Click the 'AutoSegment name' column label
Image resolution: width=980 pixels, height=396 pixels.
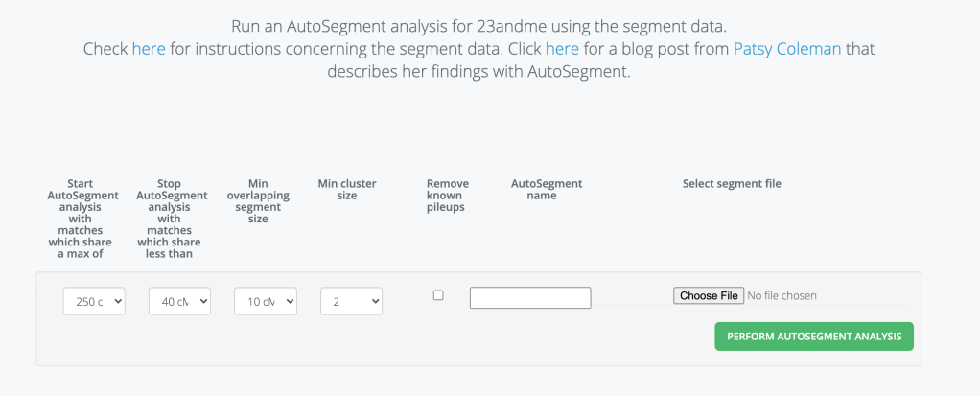(546, 190)
